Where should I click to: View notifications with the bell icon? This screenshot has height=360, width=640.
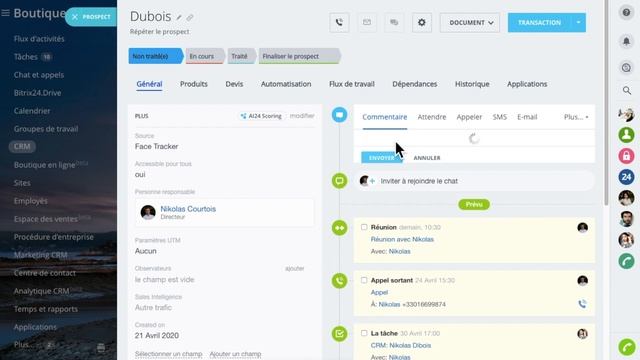tap(626, 41)
